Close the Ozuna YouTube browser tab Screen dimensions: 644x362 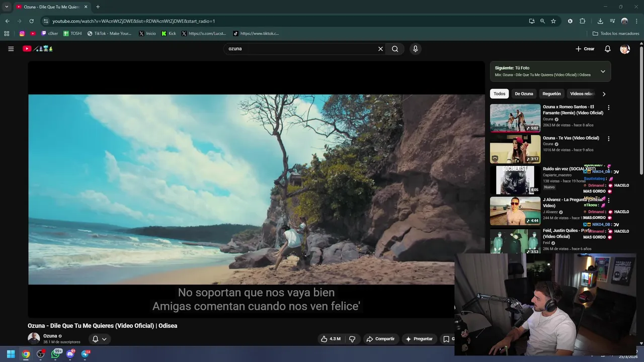click(x=86, y=7)
